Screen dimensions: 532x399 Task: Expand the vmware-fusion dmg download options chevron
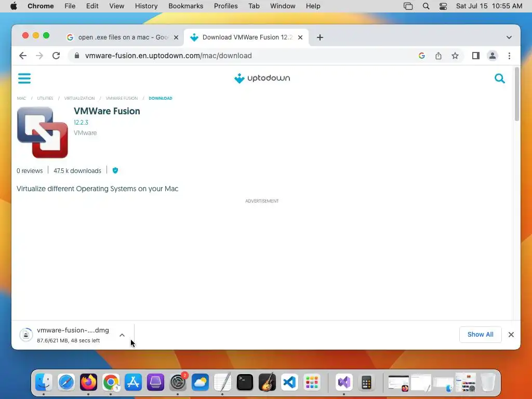122,335
